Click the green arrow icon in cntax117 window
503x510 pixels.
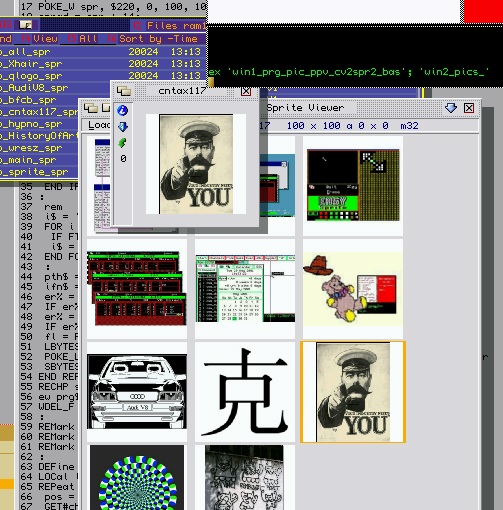[122, 143]
